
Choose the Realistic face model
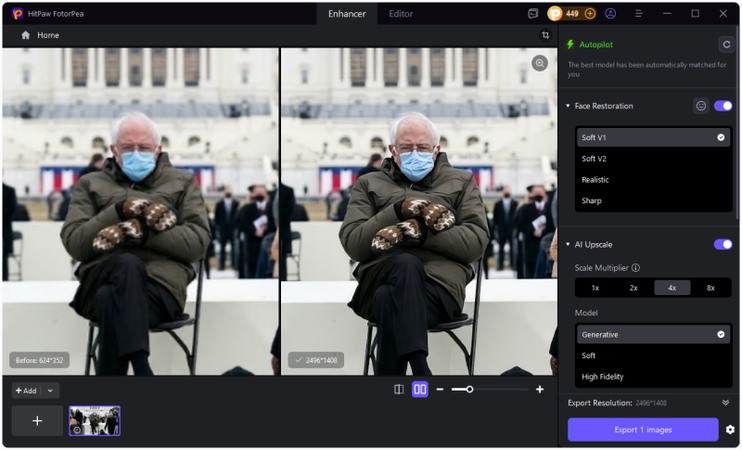[x=654, y=180]
